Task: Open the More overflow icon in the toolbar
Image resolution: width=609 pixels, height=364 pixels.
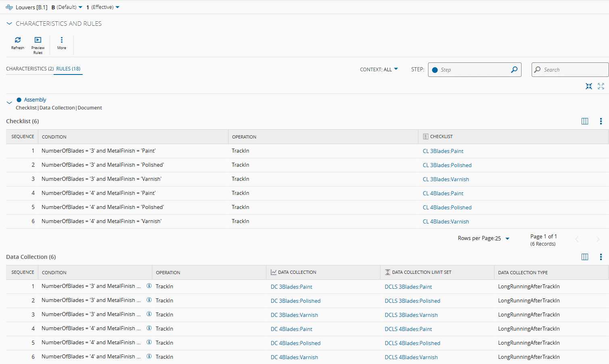Action: pyautogui.click(x=61, y=40)
